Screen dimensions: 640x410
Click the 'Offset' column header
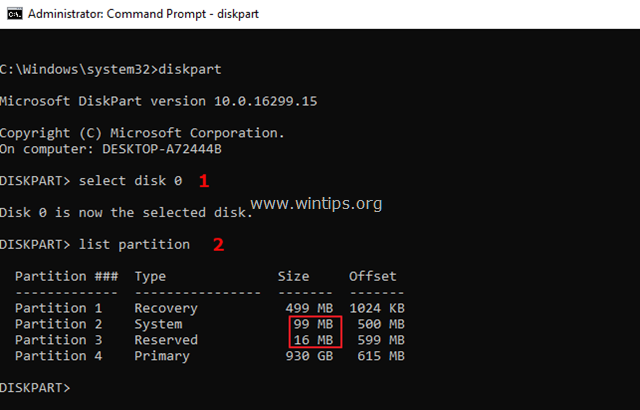coord(373,276)
